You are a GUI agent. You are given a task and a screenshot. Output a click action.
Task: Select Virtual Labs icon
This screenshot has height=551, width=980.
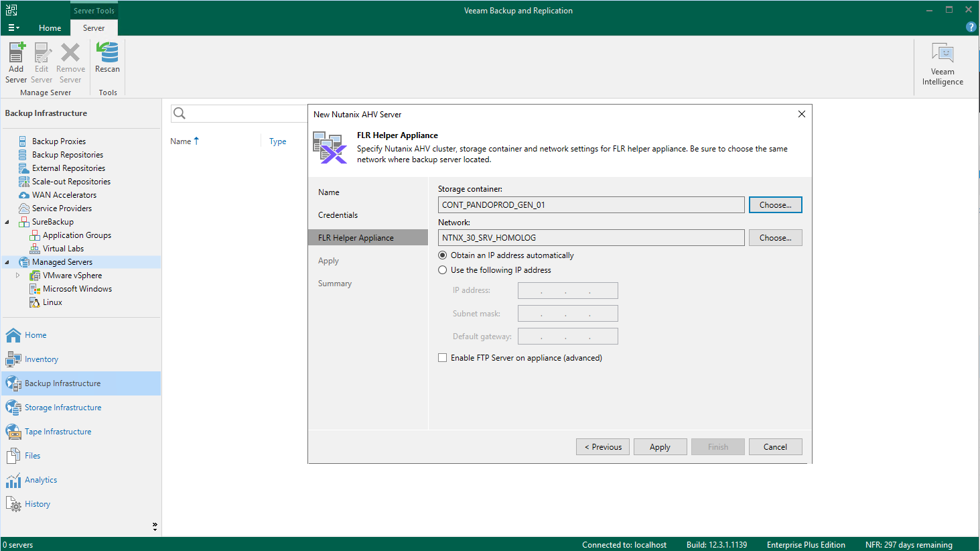tap(35, 249)
